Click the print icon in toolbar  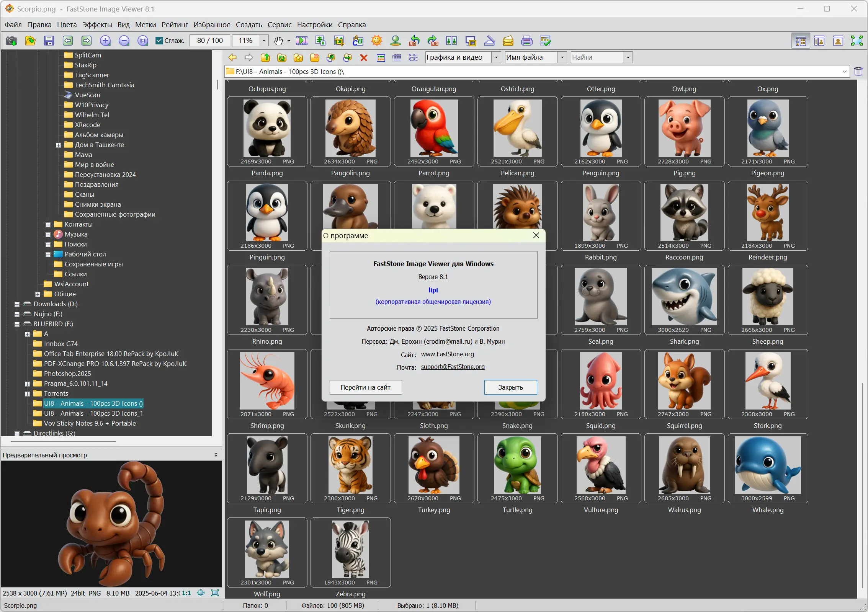[x=526, y=41]
